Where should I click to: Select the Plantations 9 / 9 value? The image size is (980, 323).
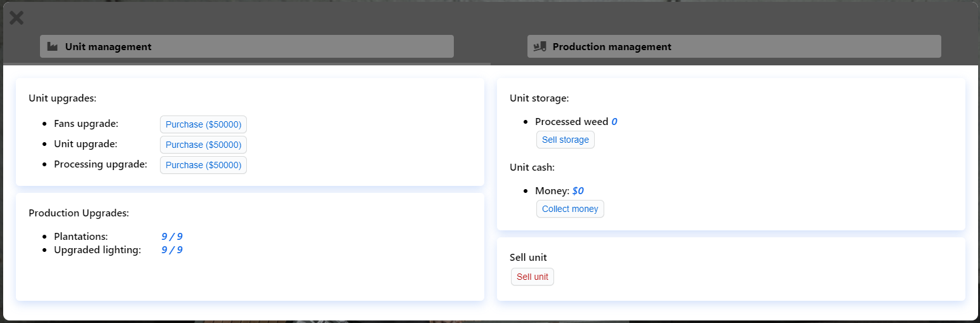point(172,237)
